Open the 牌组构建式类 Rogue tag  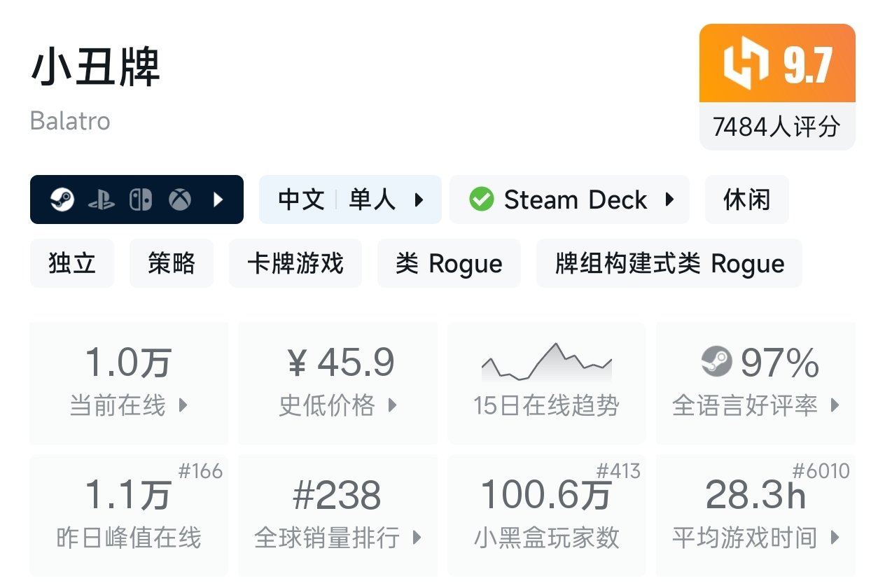click(x=669, y=263)
